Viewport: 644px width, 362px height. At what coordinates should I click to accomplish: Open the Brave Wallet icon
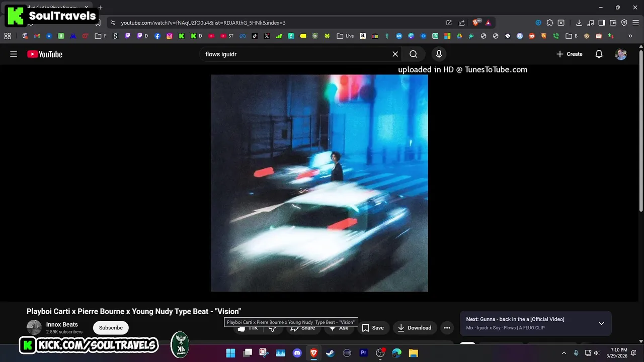(x=613, y=23)
